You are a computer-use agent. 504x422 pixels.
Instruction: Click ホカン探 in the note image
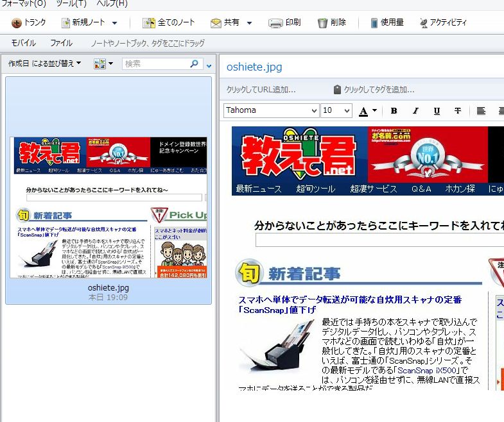point(460,189)
